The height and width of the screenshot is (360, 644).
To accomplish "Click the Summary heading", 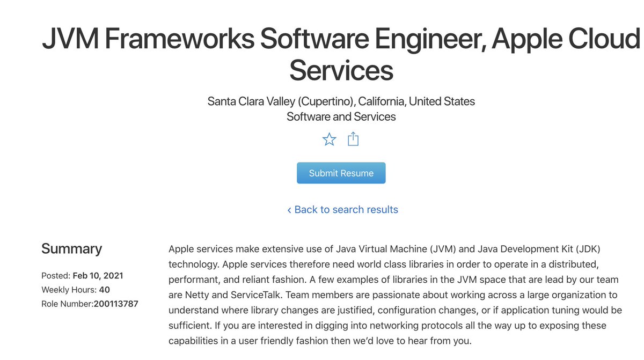I will [71, 249].
